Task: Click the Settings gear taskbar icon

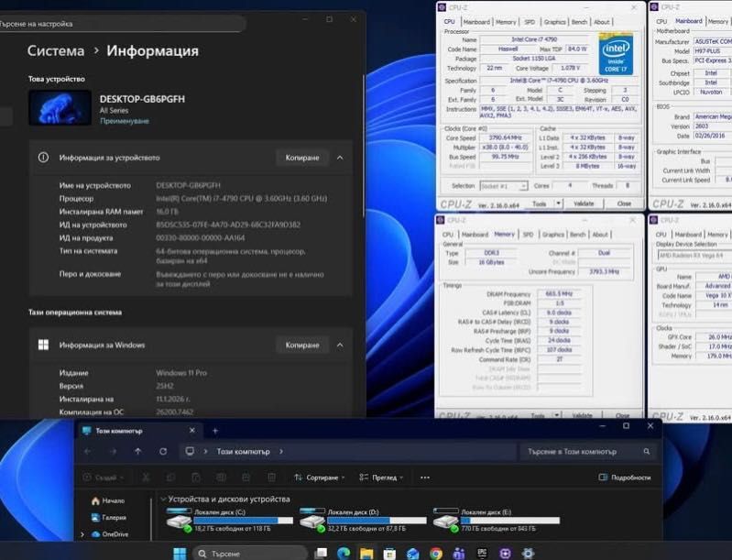Action: pyautogui.click(x=528, y=554)
